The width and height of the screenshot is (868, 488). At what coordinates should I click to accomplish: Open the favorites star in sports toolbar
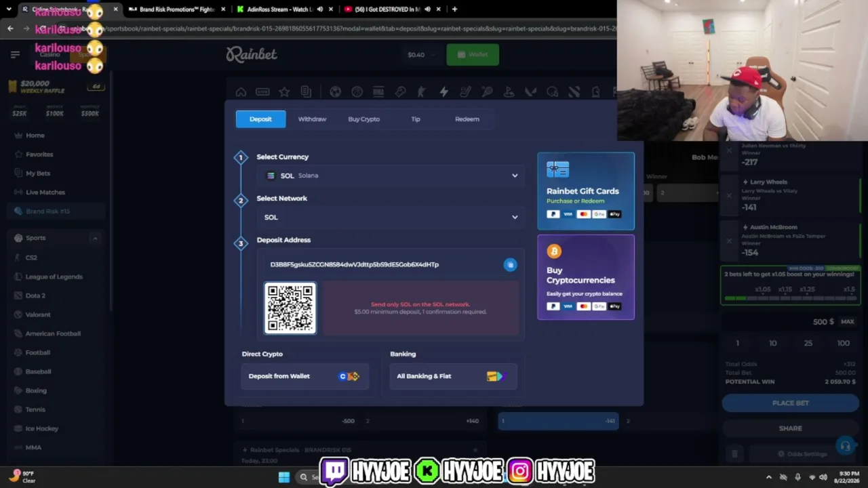[284, 92]
